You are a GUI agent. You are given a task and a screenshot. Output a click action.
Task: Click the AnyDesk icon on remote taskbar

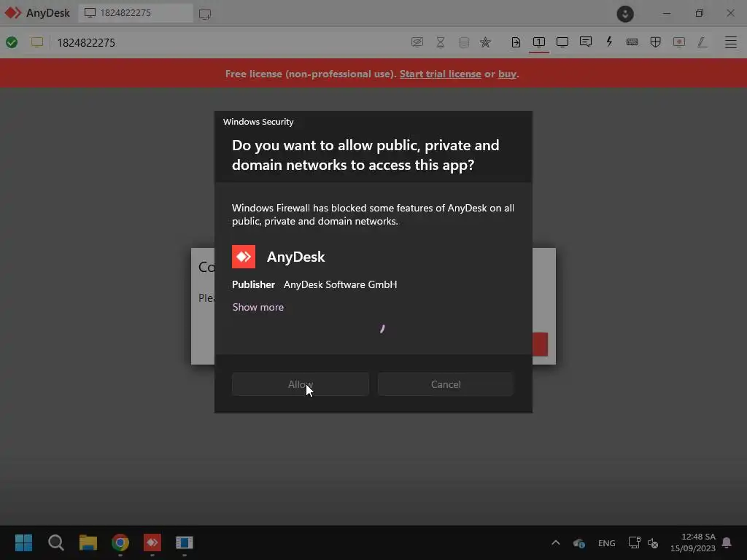coord(152,542)
